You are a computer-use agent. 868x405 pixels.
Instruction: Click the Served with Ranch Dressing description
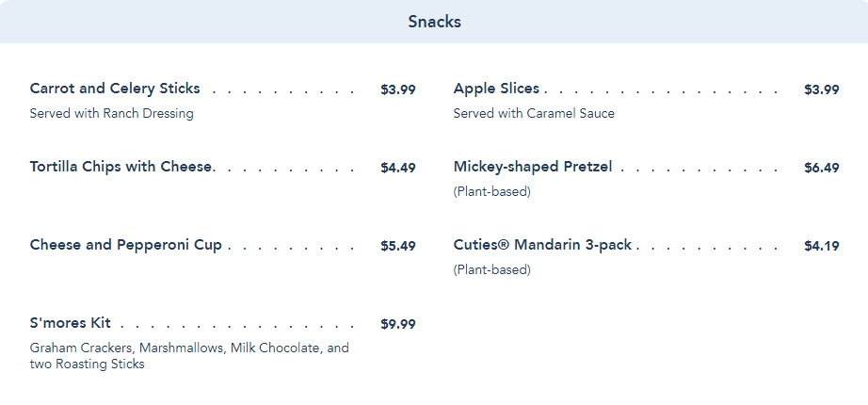pos(112,114)
